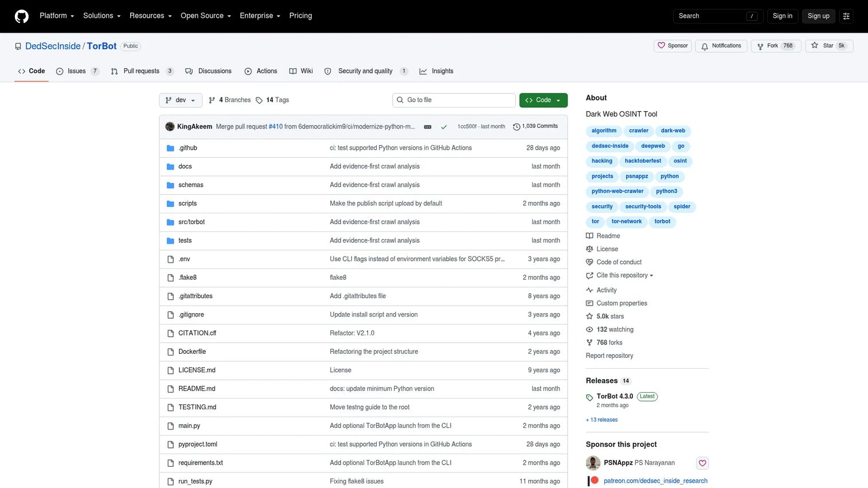This screenshot has width=868, height=488.
Task: Click the heart Sponsor button
Action: tap(672, 46)
